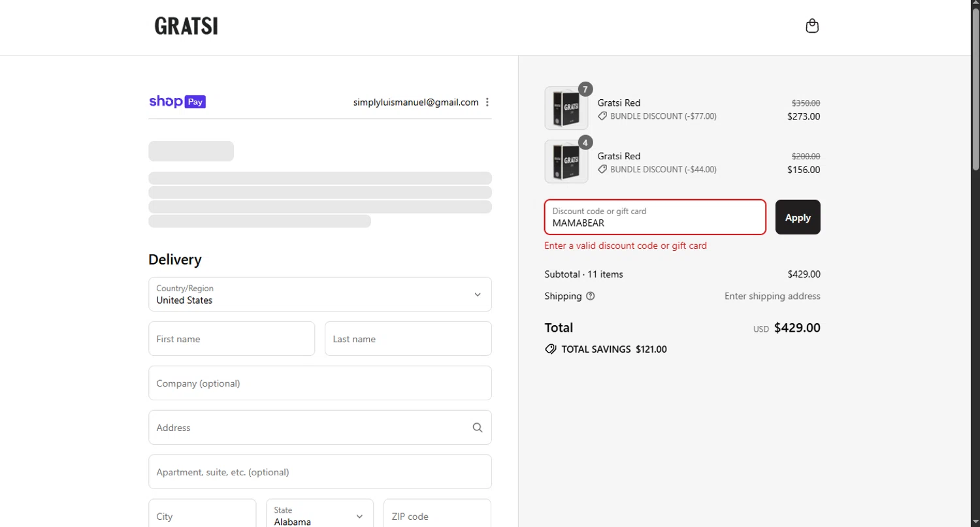Click the quantity 7 badge
The width and height of the screenshot is (980, 527).
[585, 89]
